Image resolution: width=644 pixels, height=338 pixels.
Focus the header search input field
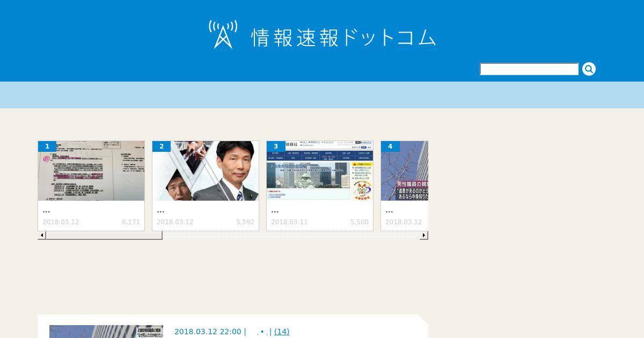[529, 69]
